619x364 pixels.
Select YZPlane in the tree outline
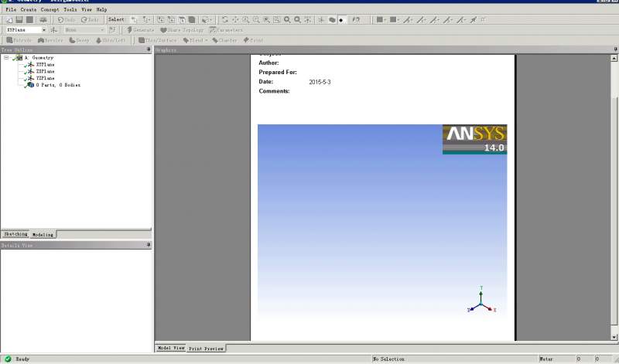click(45, 78)
